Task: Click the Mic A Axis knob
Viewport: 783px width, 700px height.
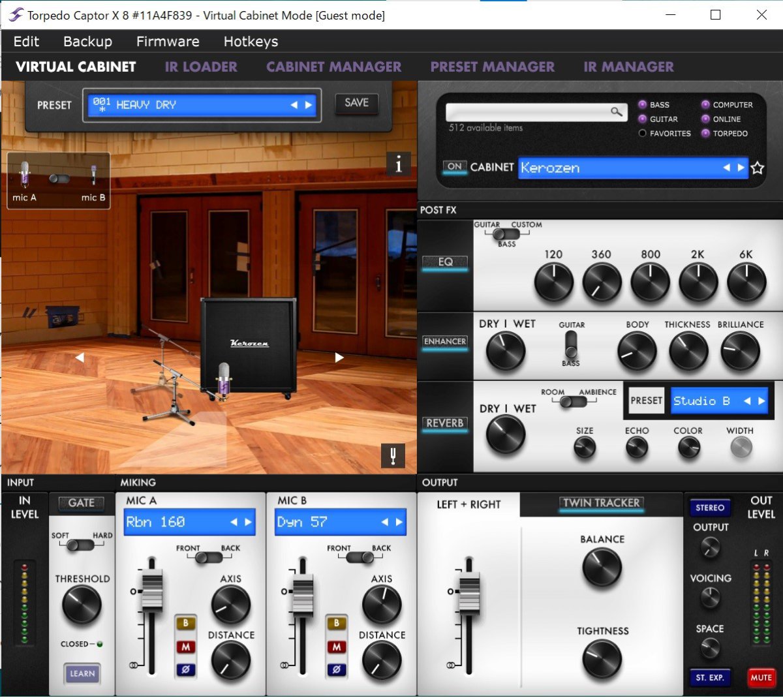Action: coord(231,605)
